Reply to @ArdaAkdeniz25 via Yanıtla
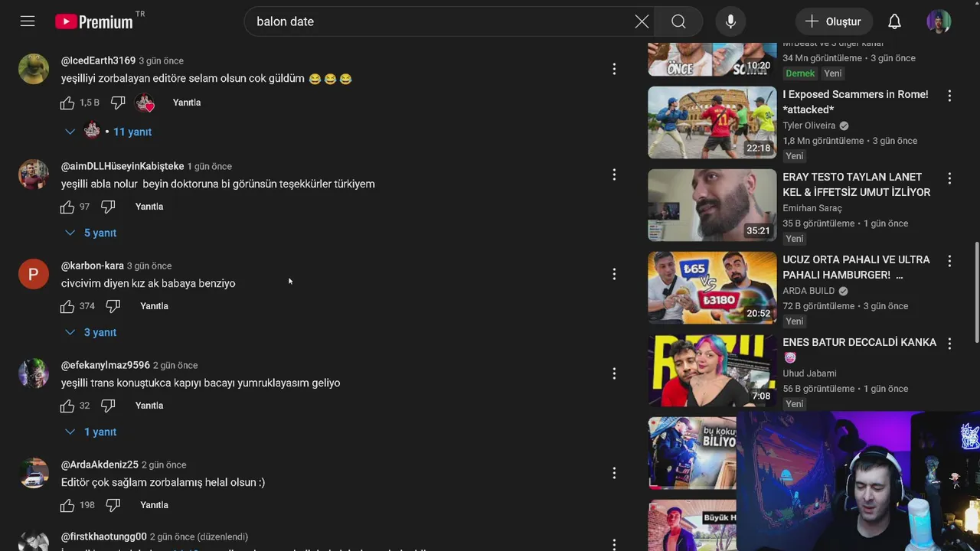The width and height of the screenshot is (980, 551). pyautogui.click(x=154, y=505)
